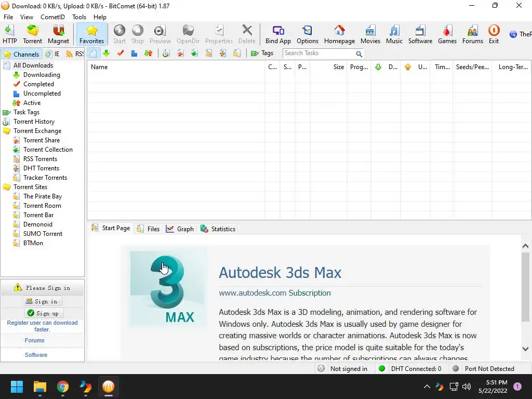Click the 3ds Max logo thumbnail
This screenshot has width=532, height=399.
click(169, 289)
